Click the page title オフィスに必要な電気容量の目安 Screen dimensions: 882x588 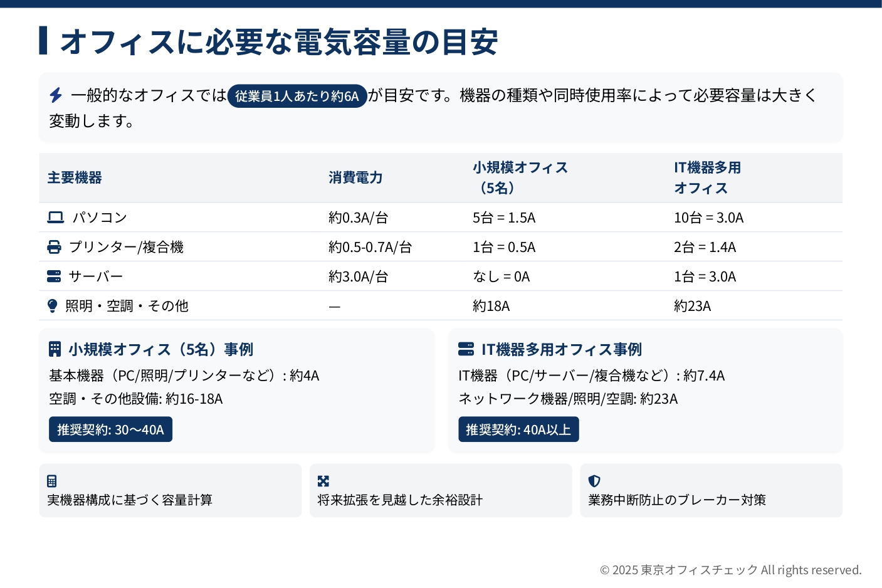click(x=279, y=42)
